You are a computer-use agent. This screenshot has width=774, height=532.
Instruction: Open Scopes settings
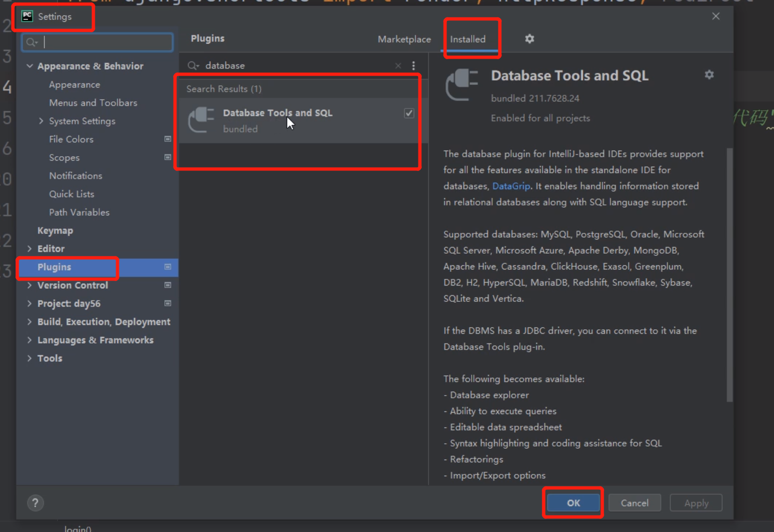(x=64, y=158)
